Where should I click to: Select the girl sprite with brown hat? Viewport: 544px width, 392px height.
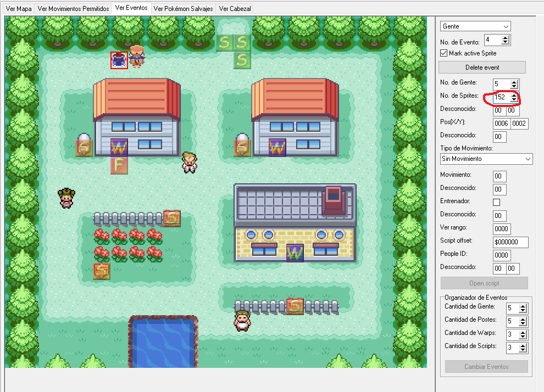[x=66, y=198]
